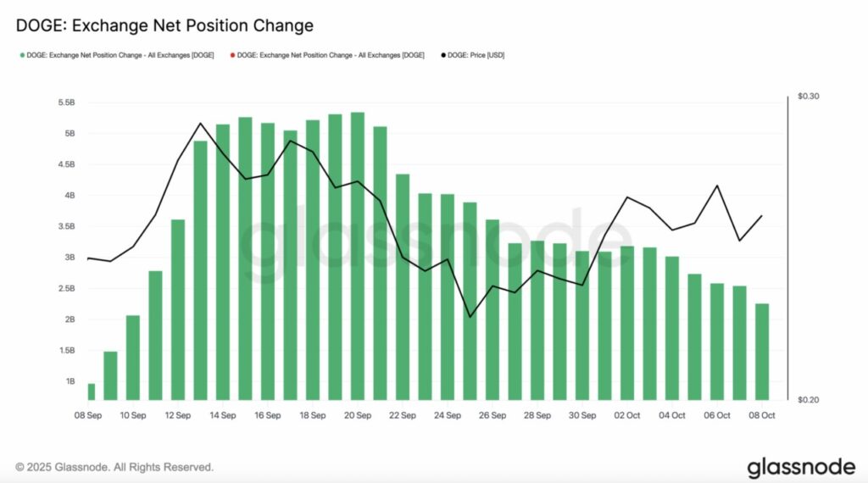Screen dimensions: 868x483
Task: Toggle the DOGE: Price [USD] legend label
Action: click(477, 55)
